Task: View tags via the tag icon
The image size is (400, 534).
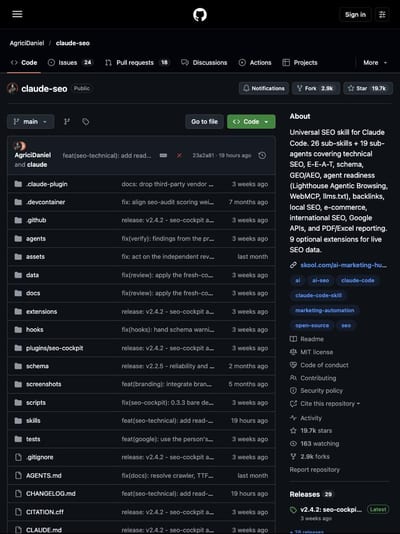Action: click(x=85, y=122)
